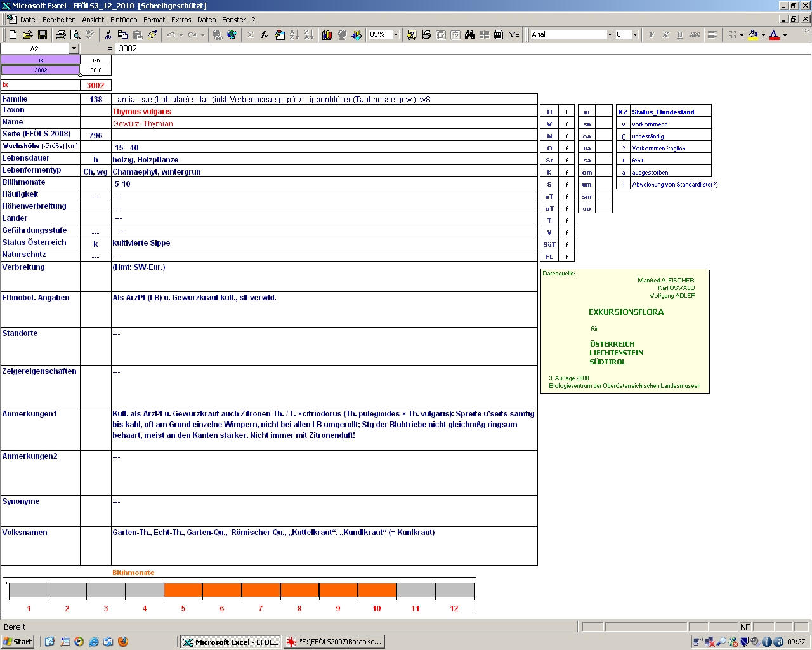812x650 pixels.
Task: Select the cell containing 3010
Action: (x=96, y=70)
